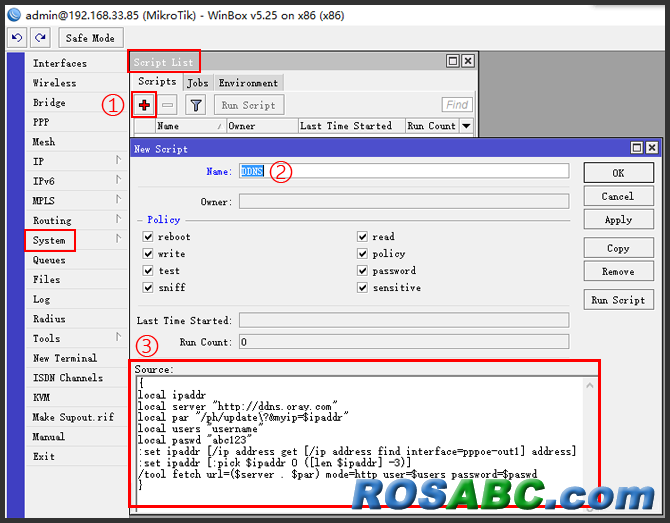Click Run Script in the Script List toolbar

(x=249, y=105)
